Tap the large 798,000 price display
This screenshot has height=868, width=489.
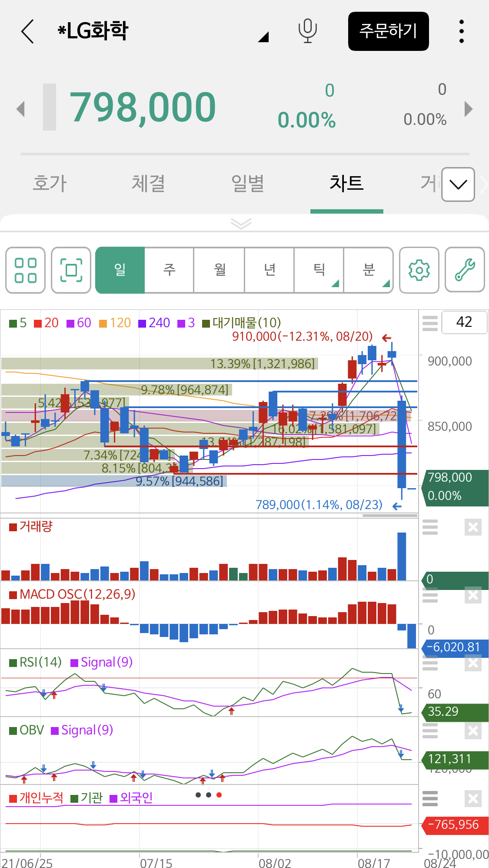[142, 107]
